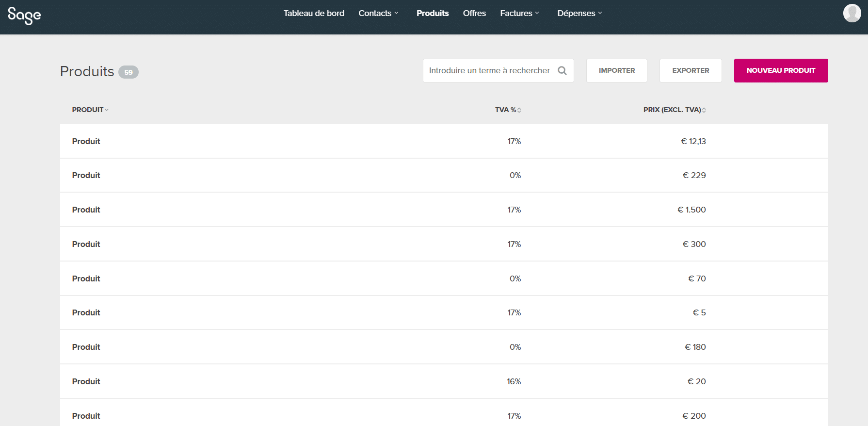Create a new product with NOUVEAU PRODUIT
Image resolution: width=868 pixels, height=426 pixels.
[781, 71]
